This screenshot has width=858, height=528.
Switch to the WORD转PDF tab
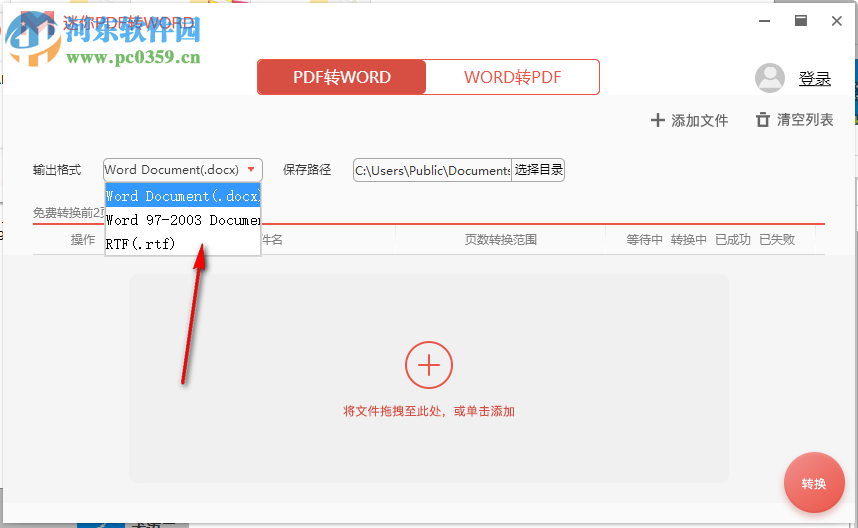pyautogui.click(x=513, y=77)
